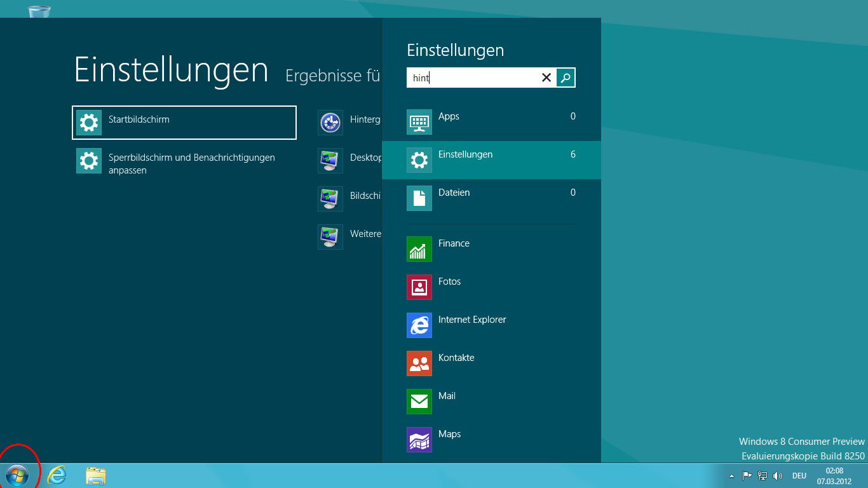Search within the Fotos app

pyautogui.click(x=491, y=287)
